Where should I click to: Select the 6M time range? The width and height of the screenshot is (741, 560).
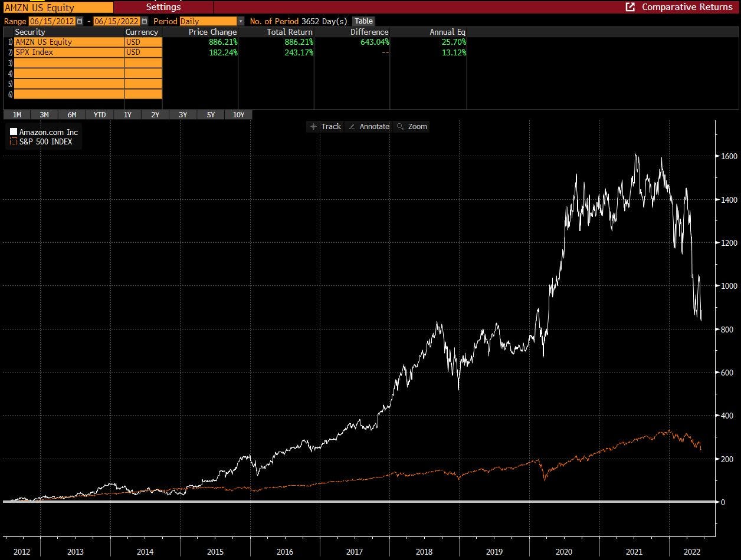[72, 115]
